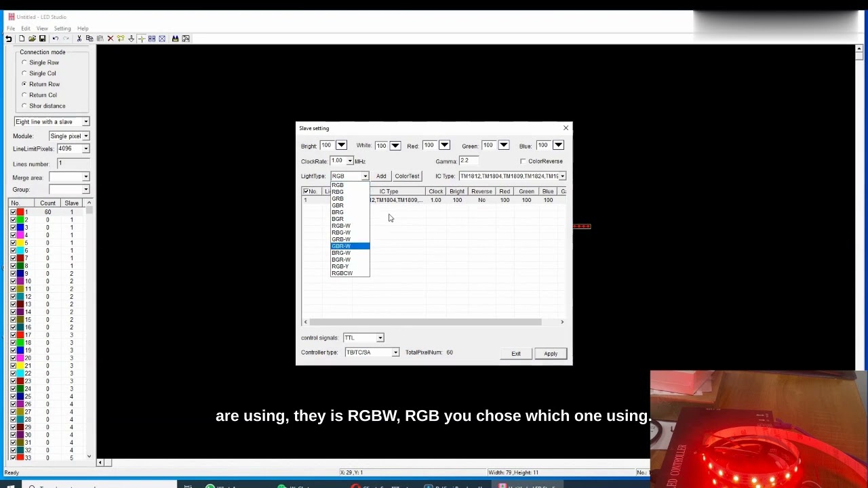The height and width of the screenshot is (488, 868).
Task: Save the project with the floppy icon
Action: [x=42, y=39]
